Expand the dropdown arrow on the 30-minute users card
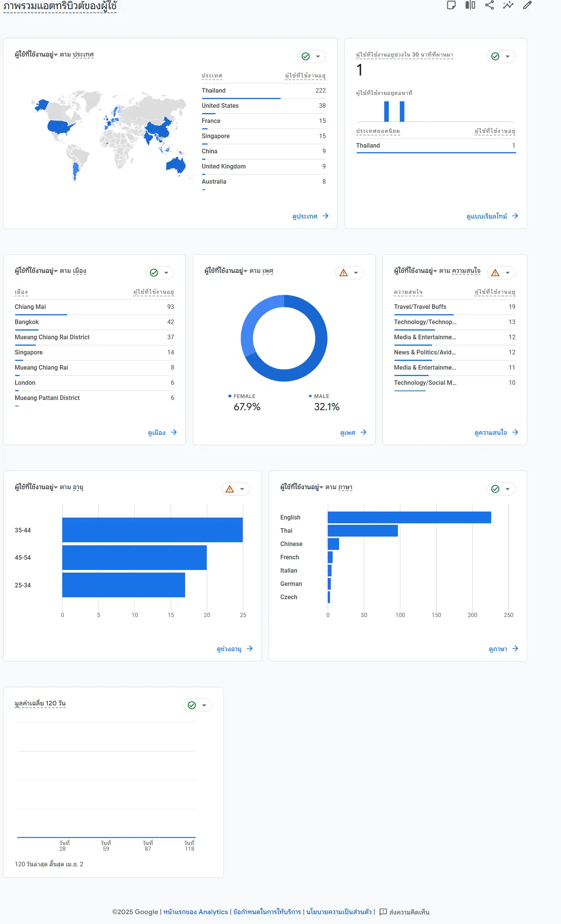 (x=508, y=57)
